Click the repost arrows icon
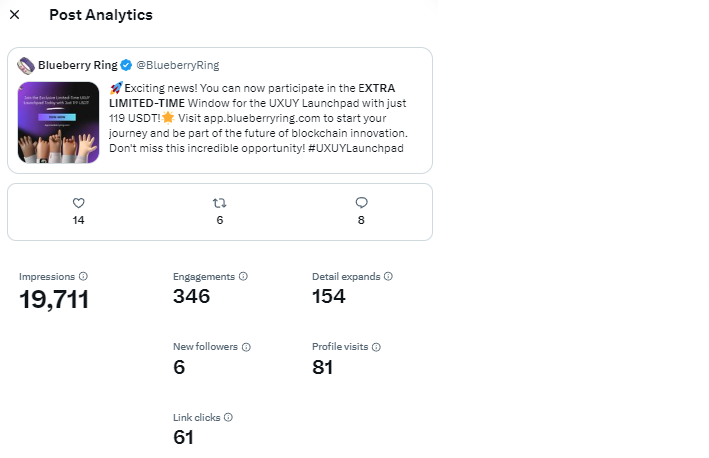The image size is (709, 458). (x=220, y=203)
